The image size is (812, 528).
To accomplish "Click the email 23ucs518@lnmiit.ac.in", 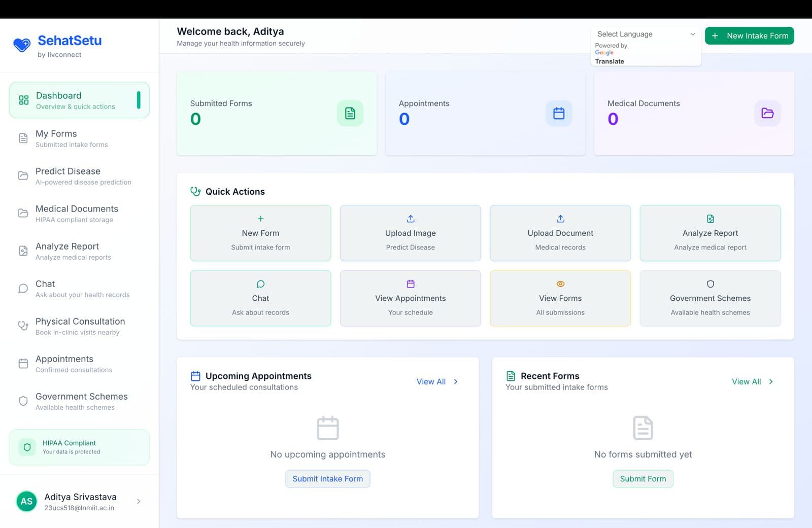I will point(79,508).
